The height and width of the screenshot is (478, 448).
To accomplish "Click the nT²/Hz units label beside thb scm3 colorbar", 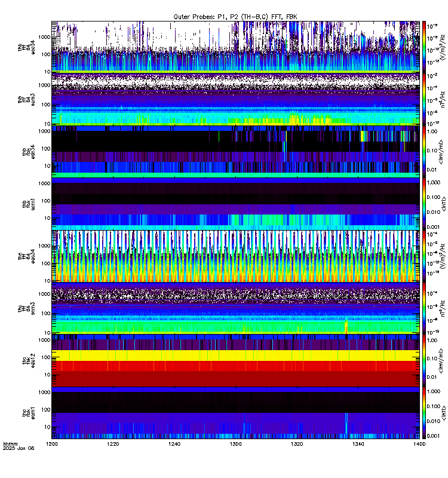I will point(443,99).
